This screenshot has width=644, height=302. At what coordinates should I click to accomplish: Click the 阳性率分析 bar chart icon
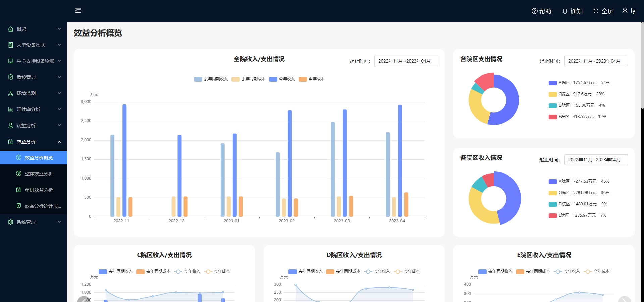[x=11, y=109]
